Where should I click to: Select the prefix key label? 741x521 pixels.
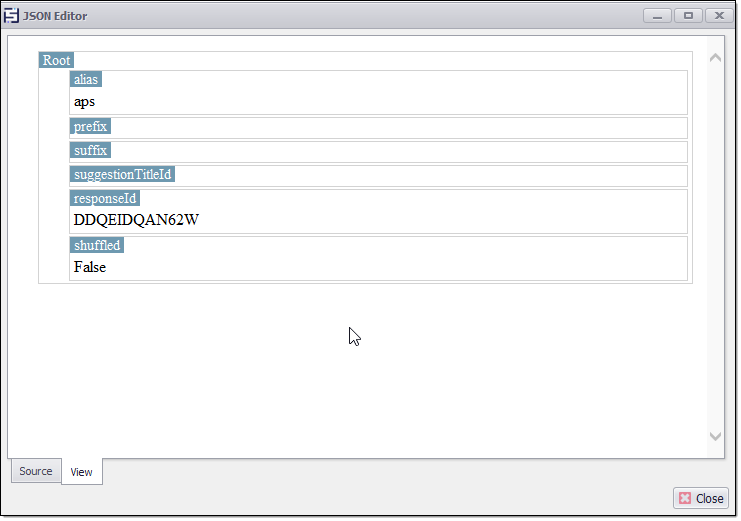(x=90, y=127)
